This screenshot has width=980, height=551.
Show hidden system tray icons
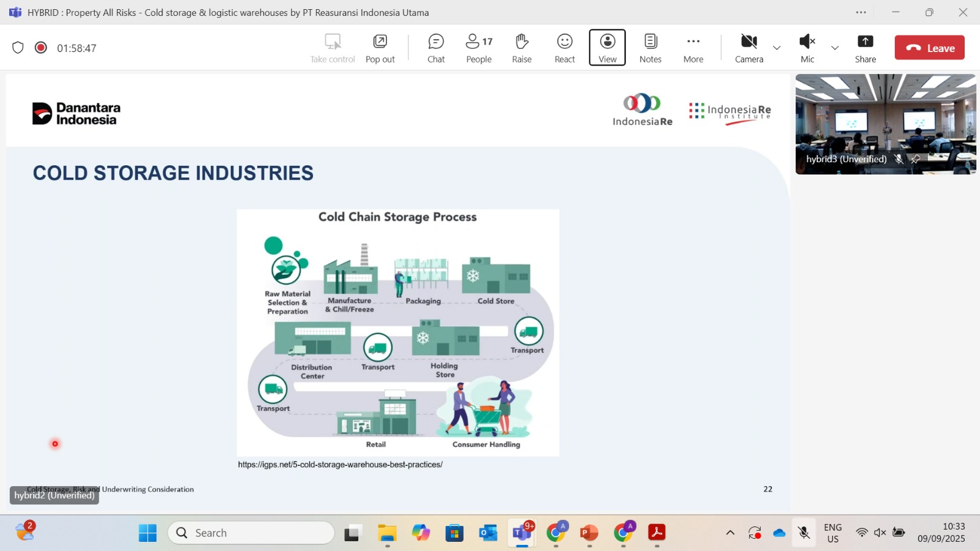(730, 533)
